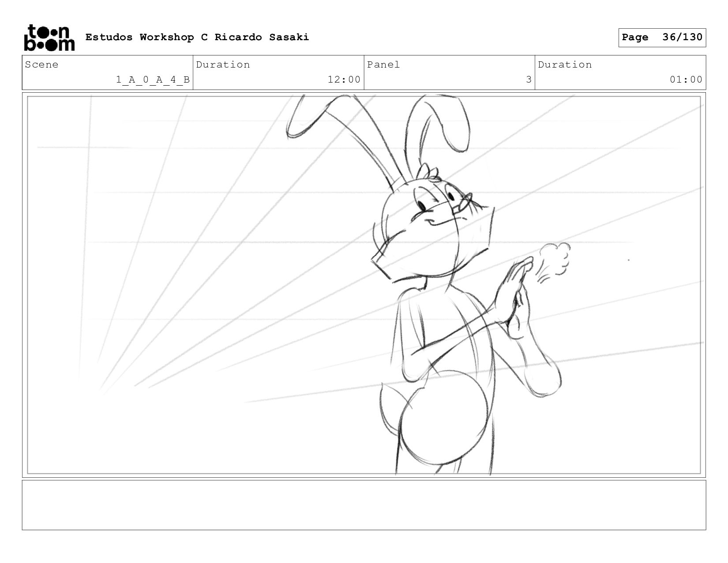Click the Toon Boom logo

click(49, 38)
